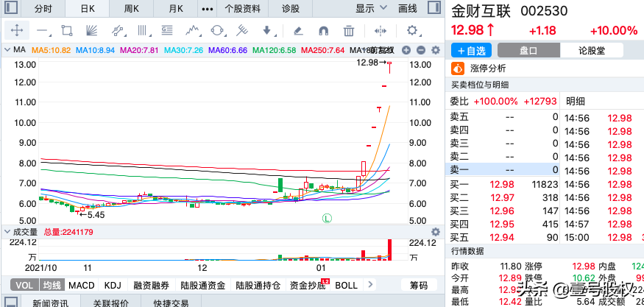This screenshot has width=644, height=307.
Task: Switch to the BOLL indicator
Action: coord(346,285)
